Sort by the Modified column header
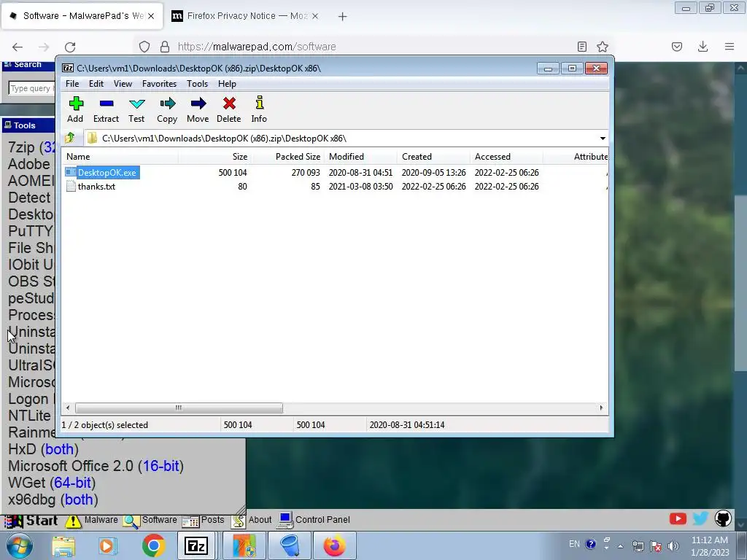Viewport: 747px width, 560px height. [360, 157]
